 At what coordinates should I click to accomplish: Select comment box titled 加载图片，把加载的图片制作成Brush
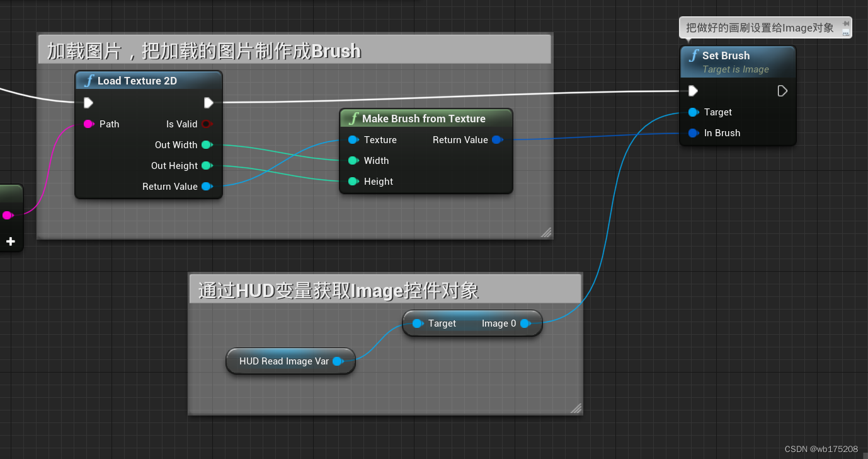click(x=295, y=49)
